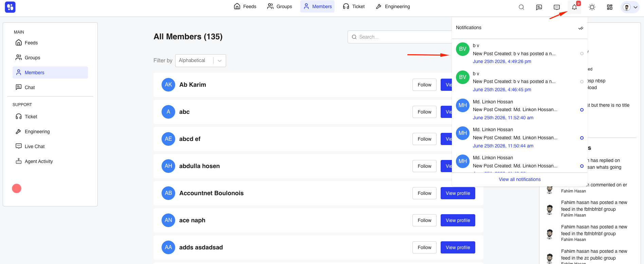This screenshot has height=264, width=644.
Task: Open the Alphabetical filter dropdown
Action: (201, 61)
